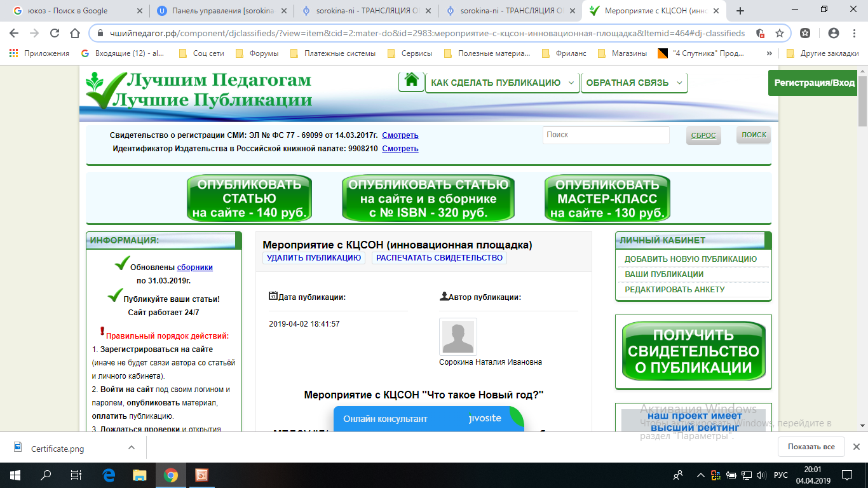Viewport: 868px width, 488px height.
Task: Open the browser home page button
Action: [x=75, y=33]
